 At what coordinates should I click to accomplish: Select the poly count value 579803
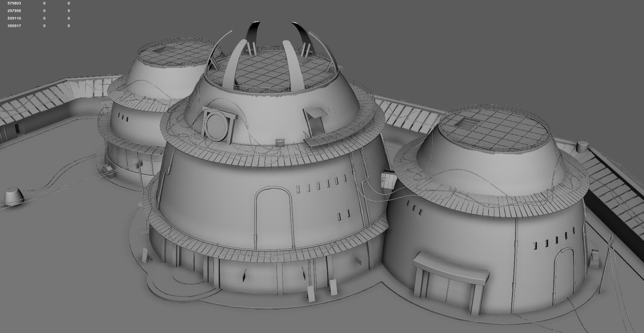[14, 3]
